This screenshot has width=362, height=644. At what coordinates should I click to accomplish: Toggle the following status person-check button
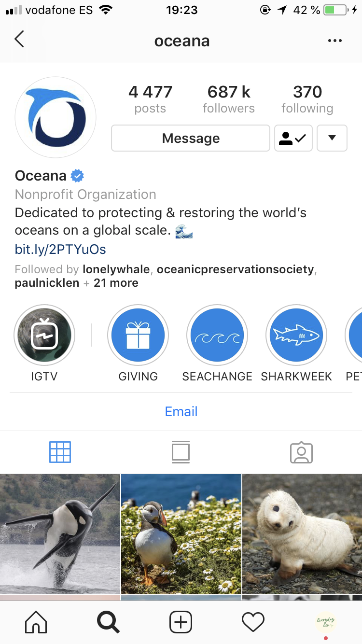click(x=293, y=138)
